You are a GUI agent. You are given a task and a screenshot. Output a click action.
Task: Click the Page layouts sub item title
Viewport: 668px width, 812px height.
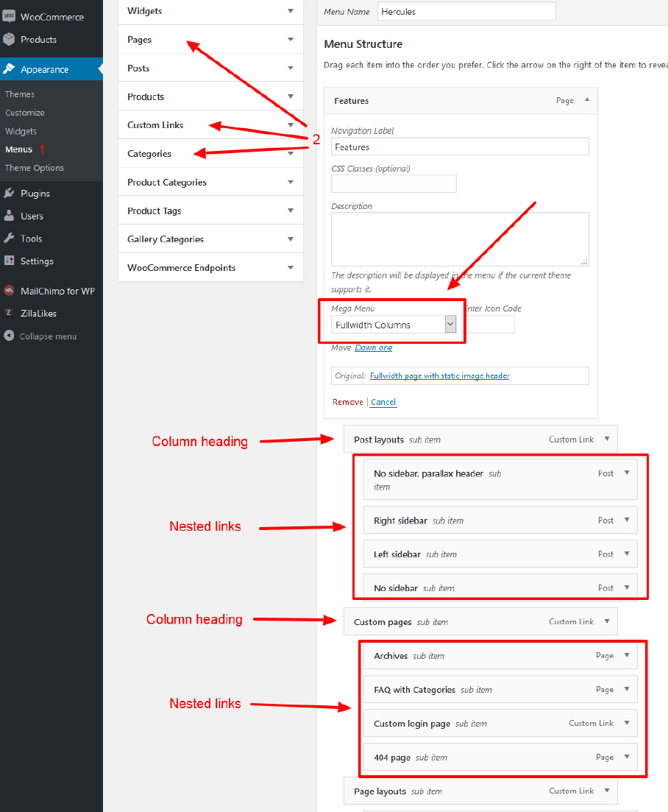(x=380, y=791)
